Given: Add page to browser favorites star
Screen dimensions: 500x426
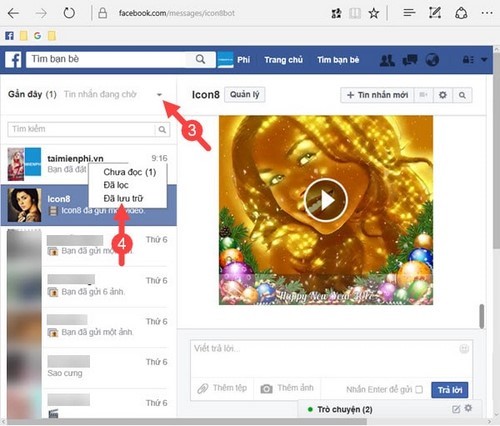Looking at the screenshot, I should tap(374, 13).
